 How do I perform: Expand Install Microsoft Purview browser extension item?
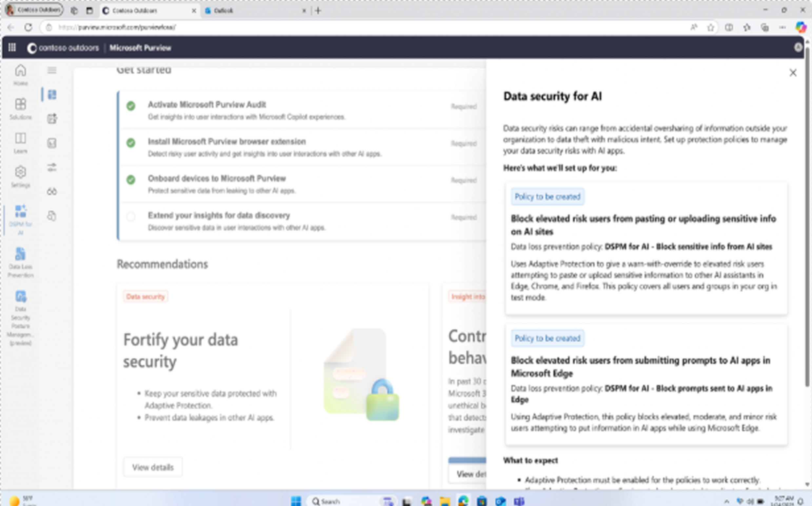click(227, 142)
